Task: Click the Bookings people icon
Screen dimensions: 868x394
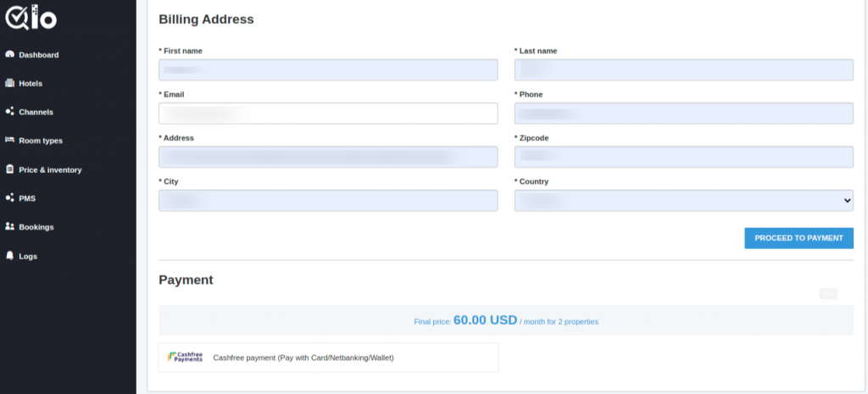Action: (9, 226)
